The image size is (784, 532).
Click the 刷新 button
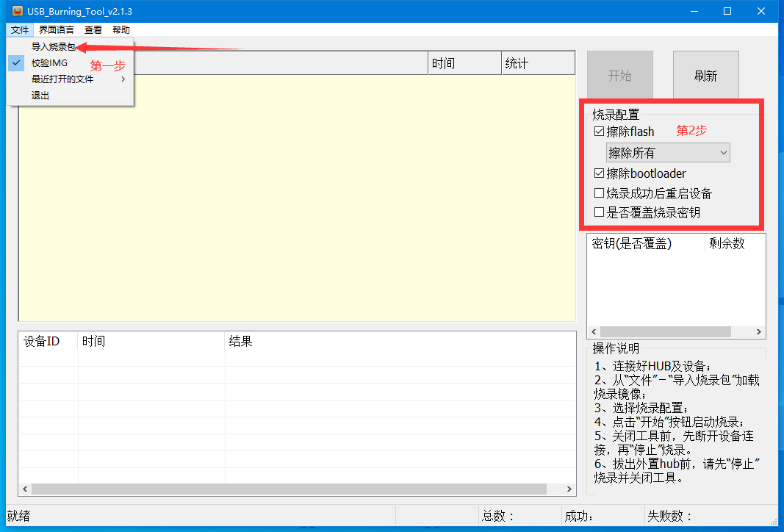705,76
